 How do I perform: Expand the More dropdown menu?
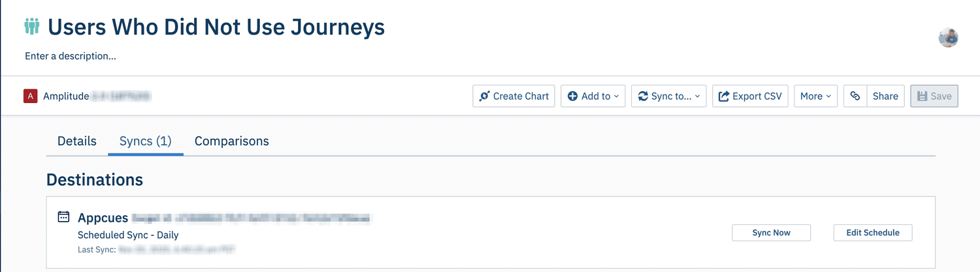815,96
